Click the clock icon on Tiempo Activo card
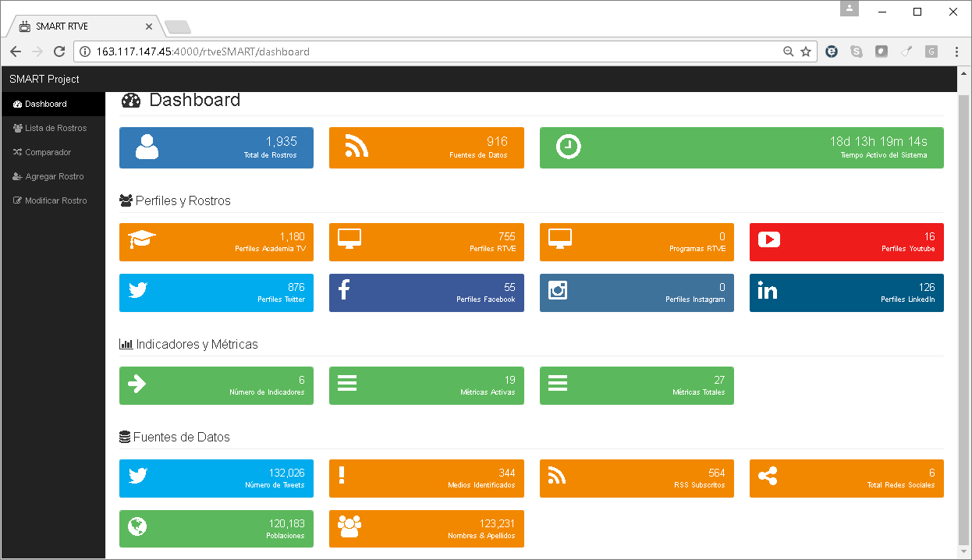972x560 pixels. [x=568, y=147]
